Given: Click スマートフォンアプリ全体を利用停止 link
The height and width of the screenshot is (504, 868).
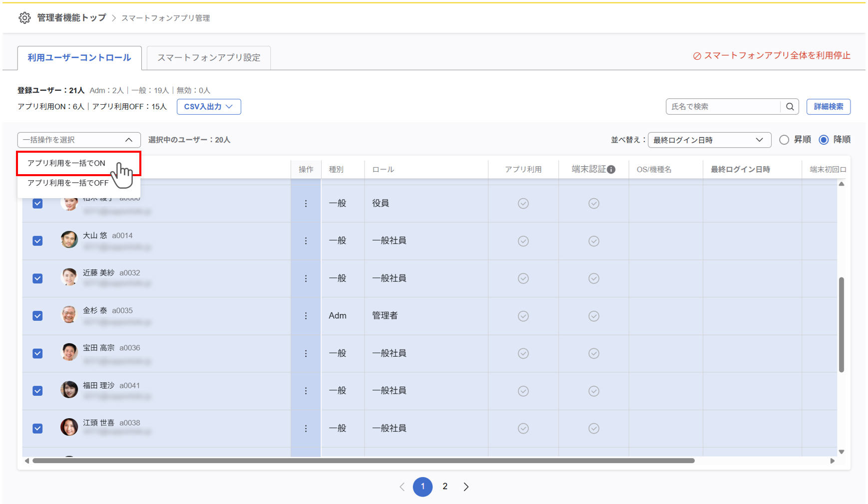Looking at the screenshot, I should click(772, 56).
